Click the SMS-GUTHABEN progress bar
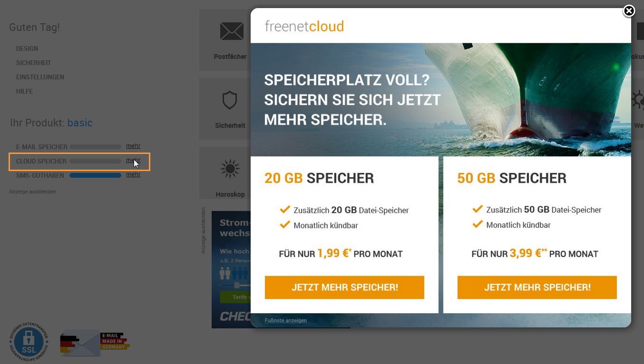Image resolution: width=644 pixels, height=364 pixels. (95, 175)
